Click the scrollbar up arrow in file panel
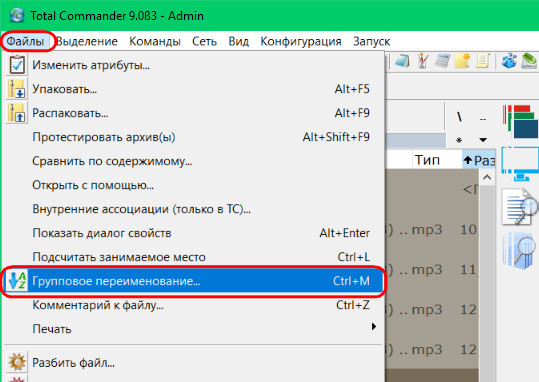Screen dimensions: 539x382 487,177
